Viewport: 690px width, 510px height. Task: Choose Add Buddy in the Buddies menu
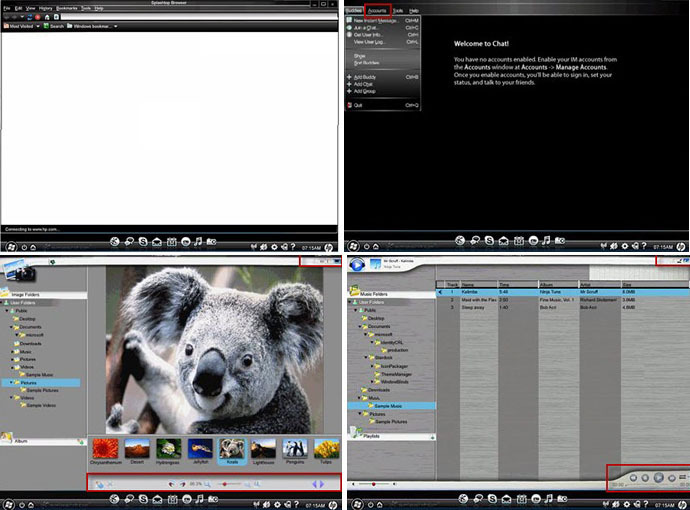click(382, 77)
